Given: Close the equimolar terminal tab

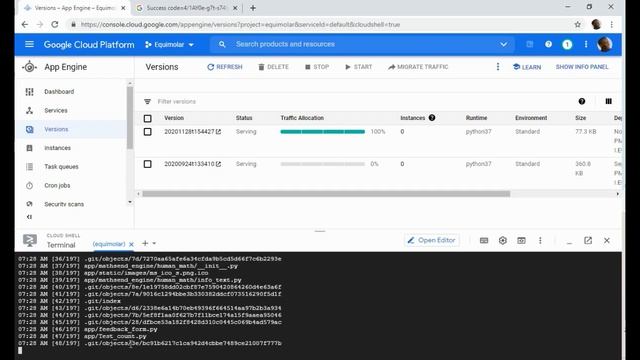Looking at the screenshot, I should (x=131, y=244).
